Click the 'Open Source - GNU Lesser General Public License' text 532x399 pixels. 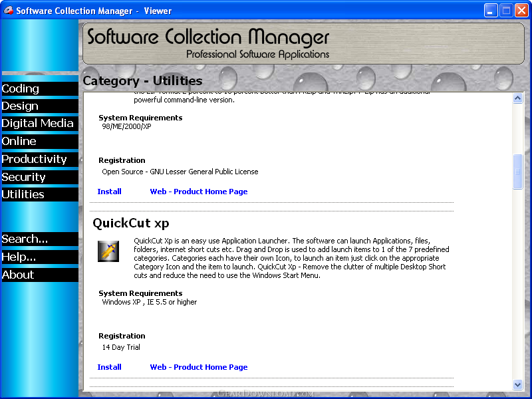[180, 172]
